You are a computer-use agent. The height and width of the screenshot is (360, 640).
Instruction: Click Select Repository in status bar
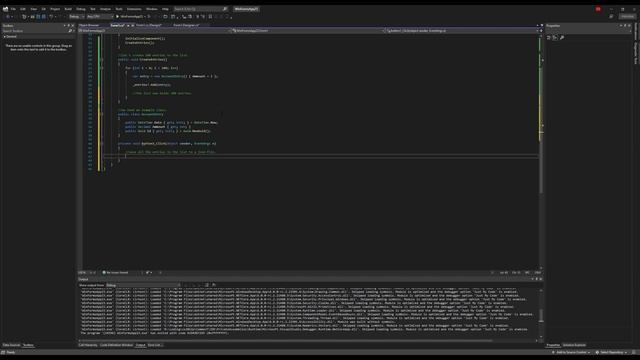(x=611, y=352)
